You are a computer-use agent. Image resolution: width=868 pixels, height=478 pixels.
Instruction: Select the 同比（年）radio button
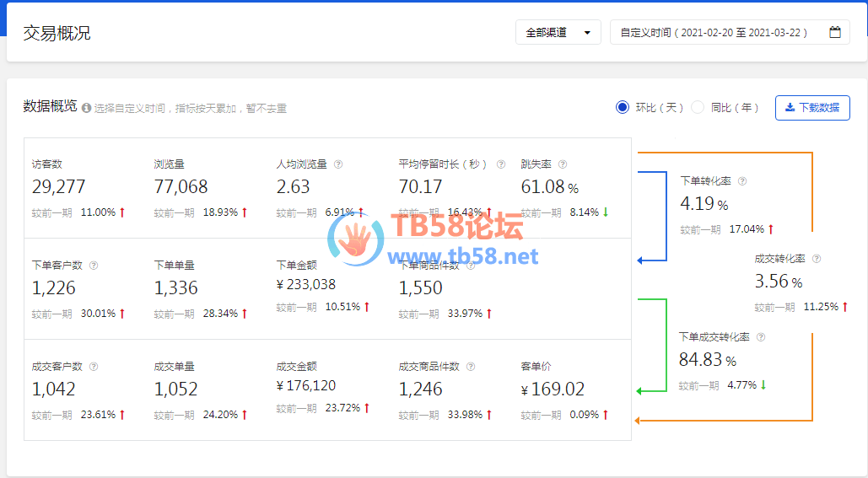pyautogui.click(x=698, y=107)
